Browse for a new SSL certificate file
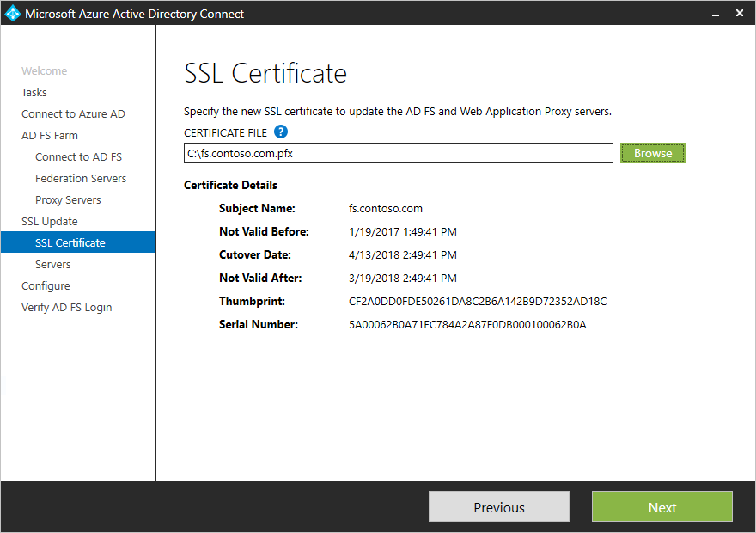 point(652,152)
